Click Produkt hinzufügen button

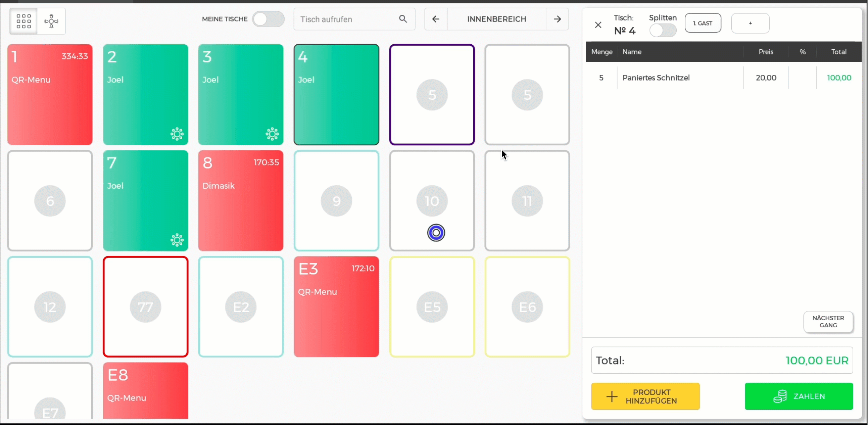[x=645, y=396]
